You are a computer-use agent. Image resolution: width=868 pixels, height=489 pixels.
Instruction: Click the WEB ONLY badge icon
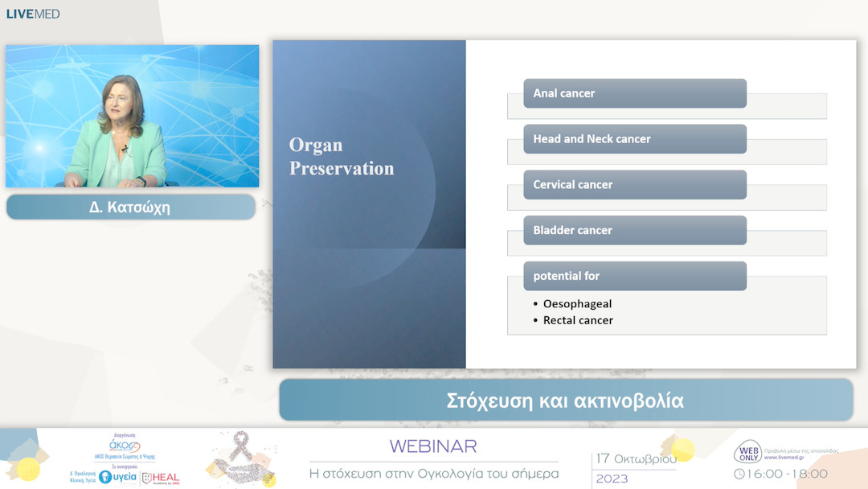coord(747,453)
